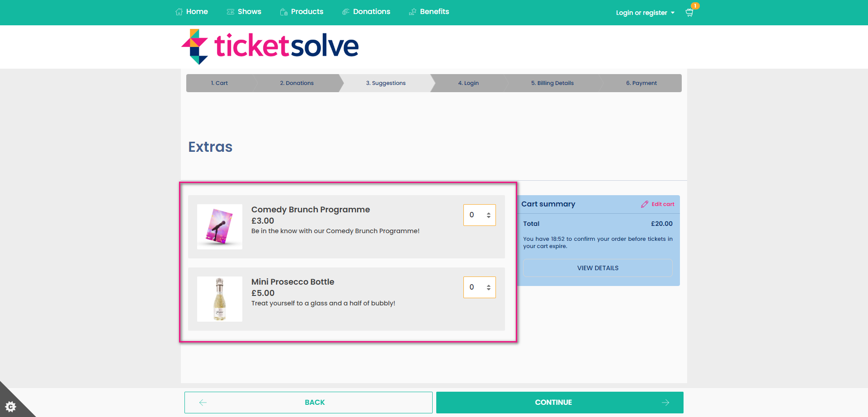Select step 5. Billing Details
Image resolution: width=868 pixels, height=417 pixels.
(552, 83)
